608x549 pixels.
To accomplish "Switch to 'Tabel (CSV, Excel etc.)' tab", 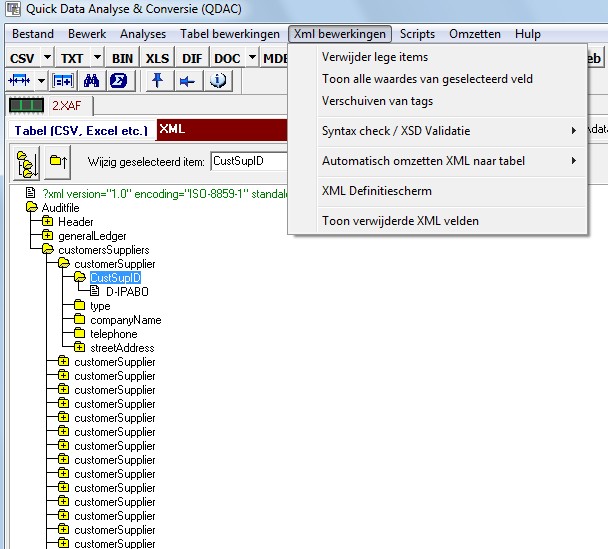I will coord(80,130).
